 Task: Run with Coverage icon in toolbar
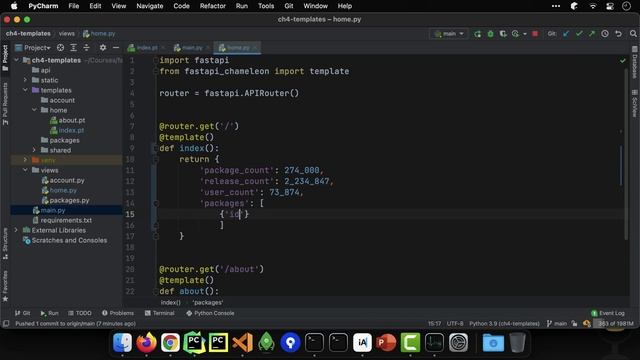(503, 34)
